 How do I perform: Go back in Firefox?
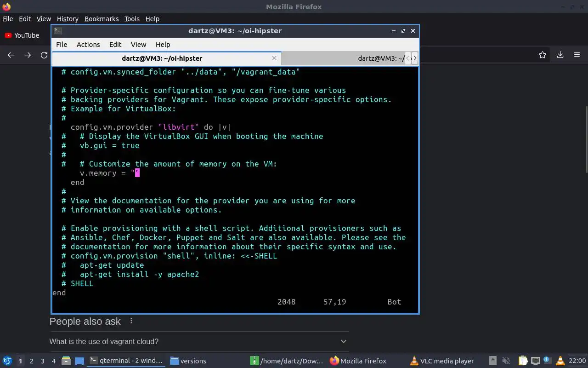[x=11, y=55]
